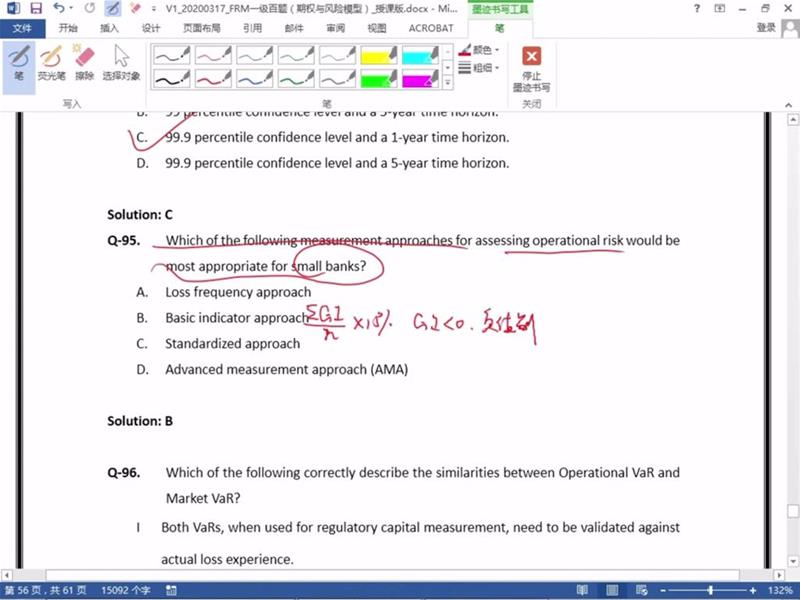
Task: Pick the thin red pen in the gallery
Action: click(213, 55)
